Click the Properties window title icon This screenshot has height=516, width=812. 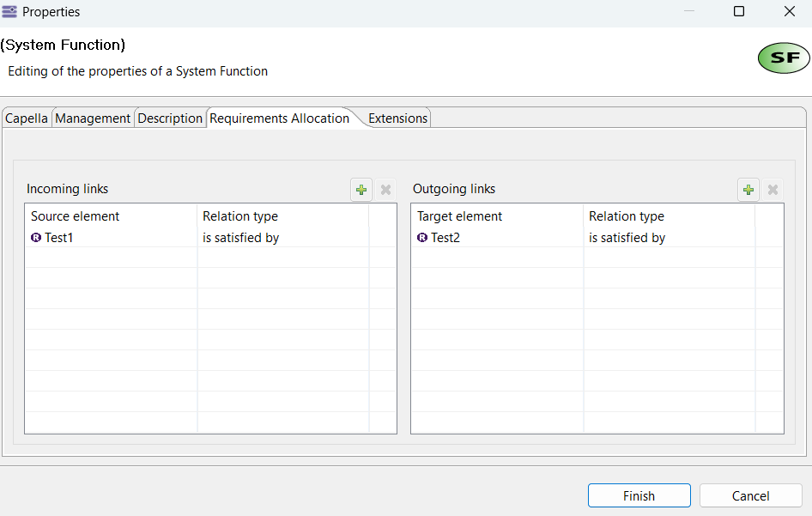point(10,12)
